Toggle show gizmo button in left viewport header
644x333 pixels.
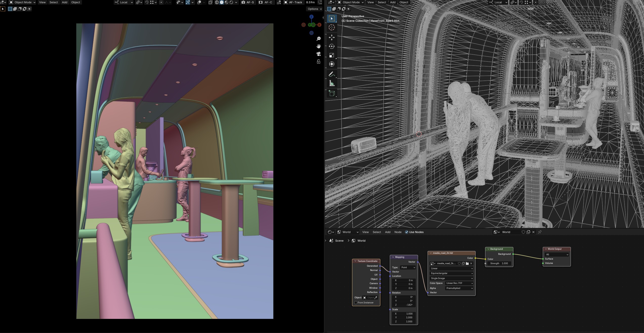(188, 2)
